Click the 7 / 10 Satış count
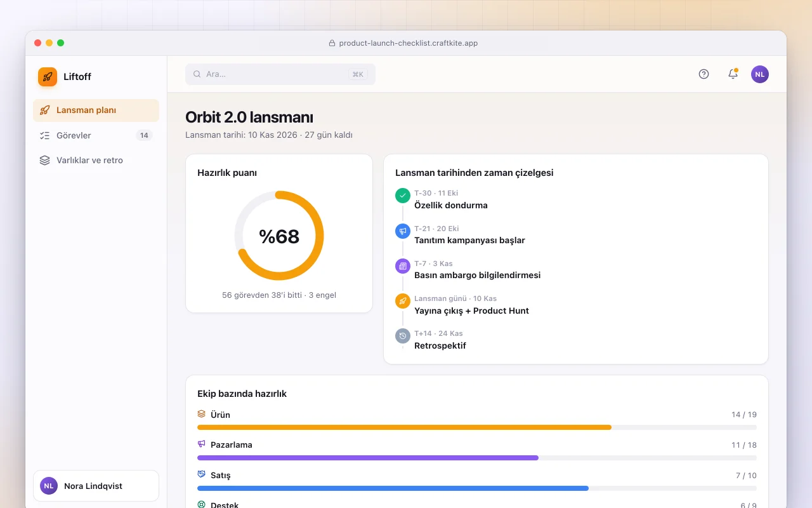 click(x=746, y=476)
